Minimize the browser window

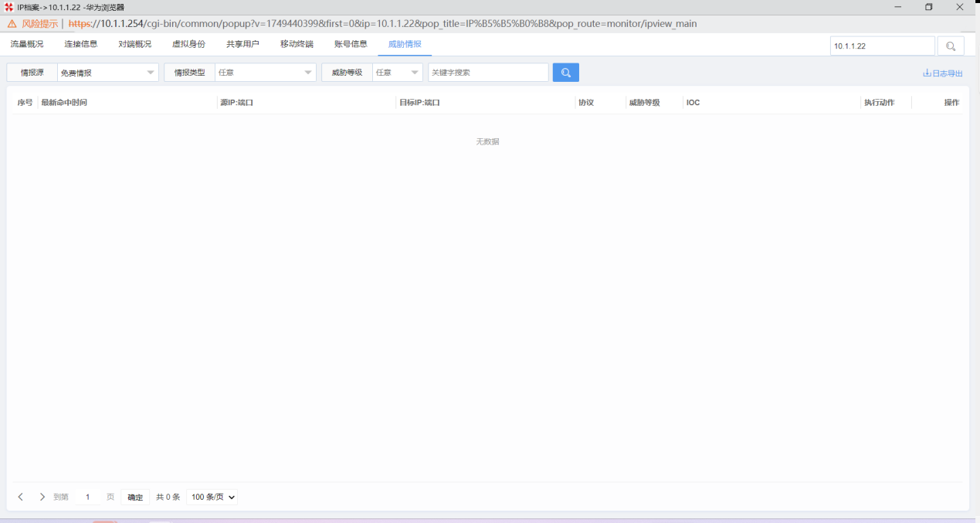click(898, 7)
